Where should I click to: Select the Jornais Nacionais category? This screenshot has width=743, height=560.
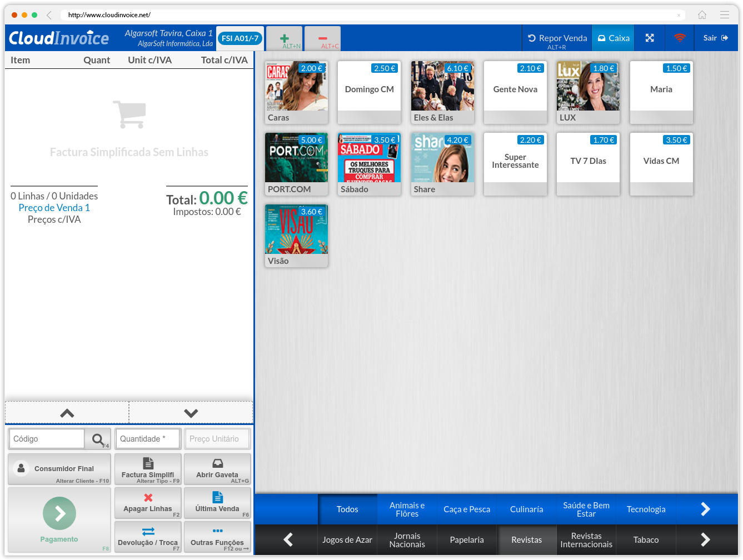click(407, 539)
